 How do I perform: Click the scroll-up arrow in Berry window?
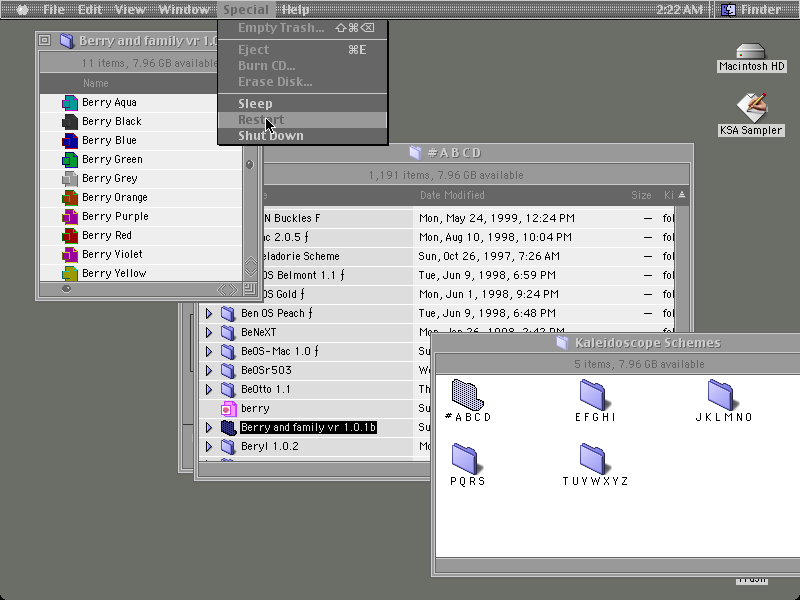(251, 261)
